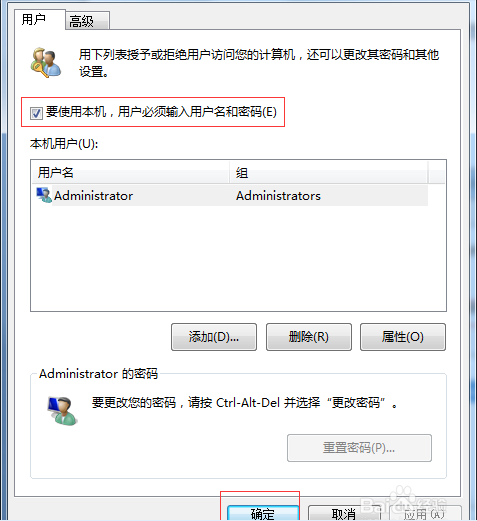Screen dimensions: 477x521
Task: Click the 取消 cancel button
Action: (x=344, y=513)
